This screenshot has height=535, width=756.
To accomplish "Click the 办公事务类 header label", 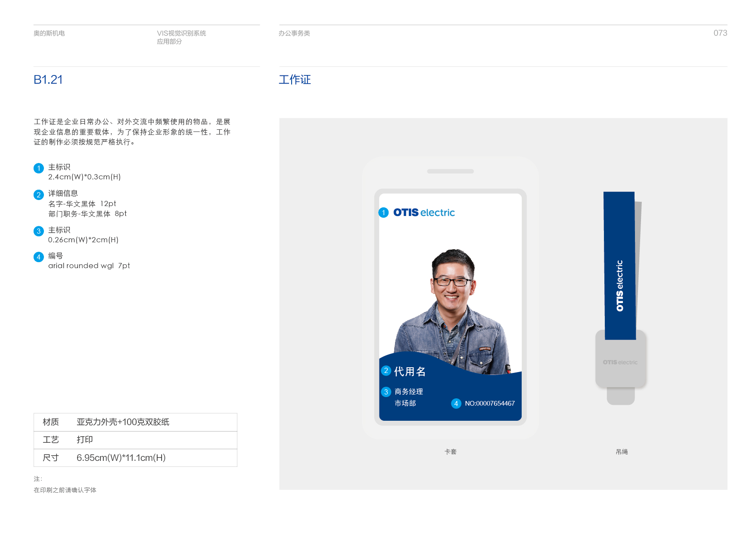I will pos(294,33).
